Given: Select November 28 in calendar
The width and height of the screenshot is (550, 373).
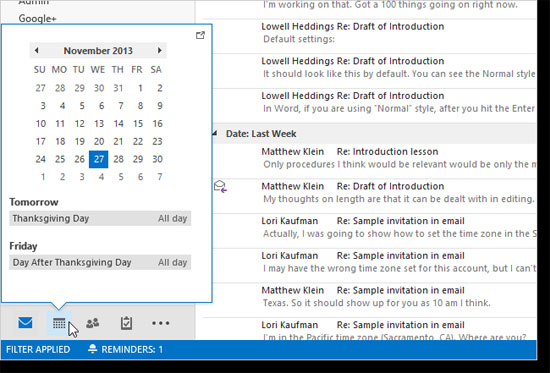Looking at the screenshot, I should coord(119,159).
